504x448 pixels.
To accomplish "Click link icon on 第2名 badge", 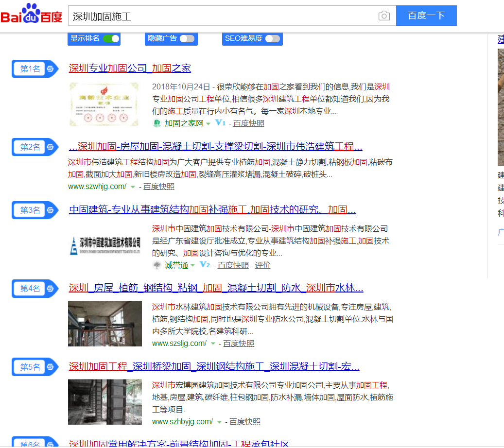I will pos(50,147).
